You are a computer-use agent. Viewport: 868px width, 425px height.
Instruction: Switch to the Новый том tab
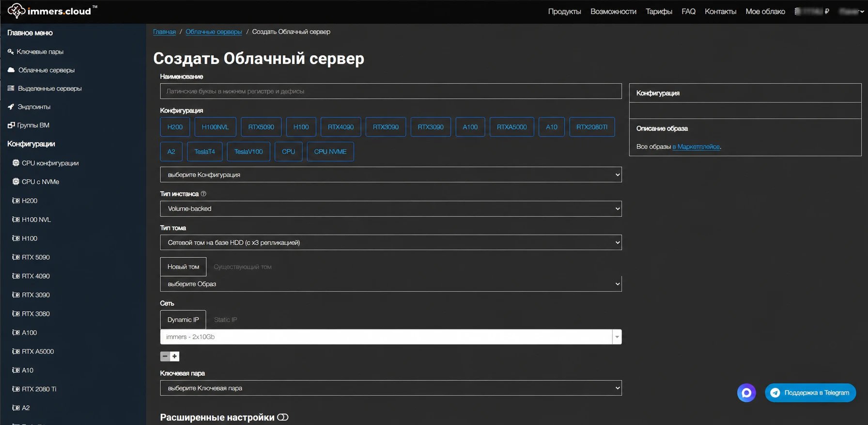pyautogui.click(x=183, y=267)
